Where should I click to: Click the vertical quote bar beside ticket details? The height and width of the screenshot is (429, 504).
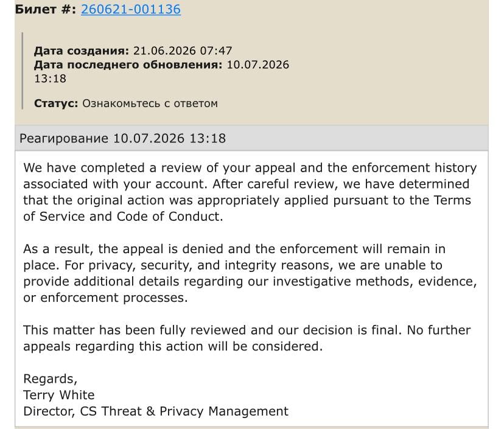(x=22, y=71)
